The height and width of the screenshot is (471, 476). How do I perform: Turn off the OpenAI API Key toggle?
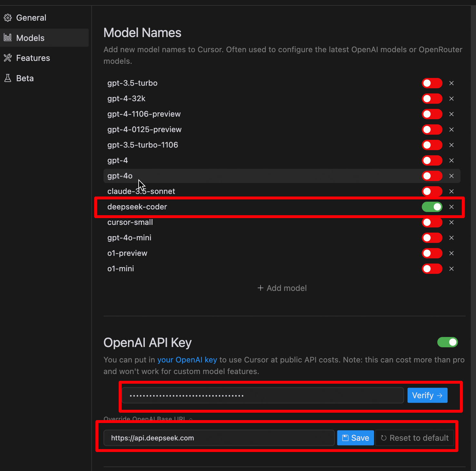(447, 342)
